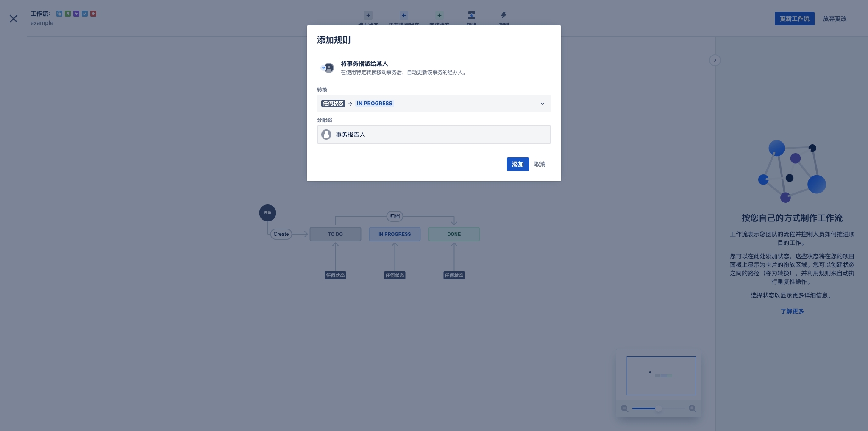Click the avatar icon in the assignee field

click(326, 134)
